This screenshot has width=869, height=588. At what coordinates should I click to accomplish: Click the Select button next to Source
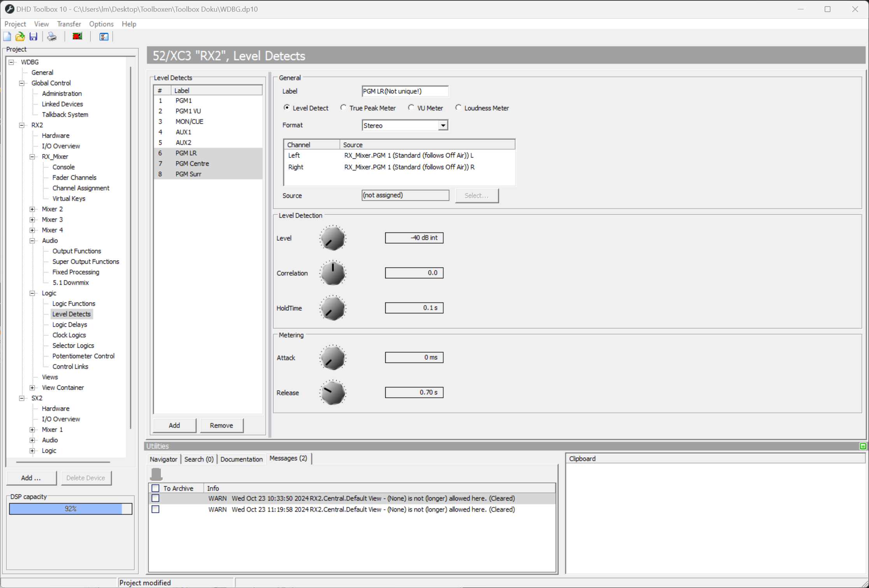point(477,196)
